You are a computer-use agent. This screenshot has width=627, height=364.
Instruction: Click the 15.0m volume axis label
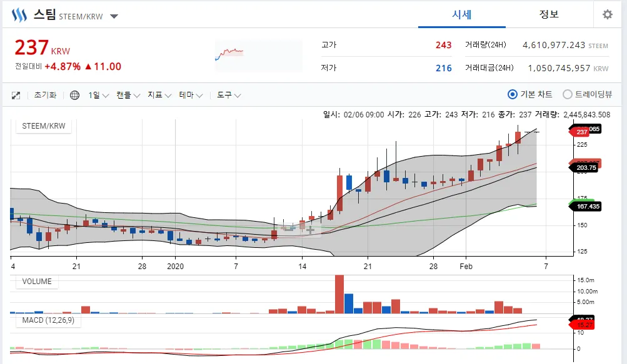click(x=586, y=280)
